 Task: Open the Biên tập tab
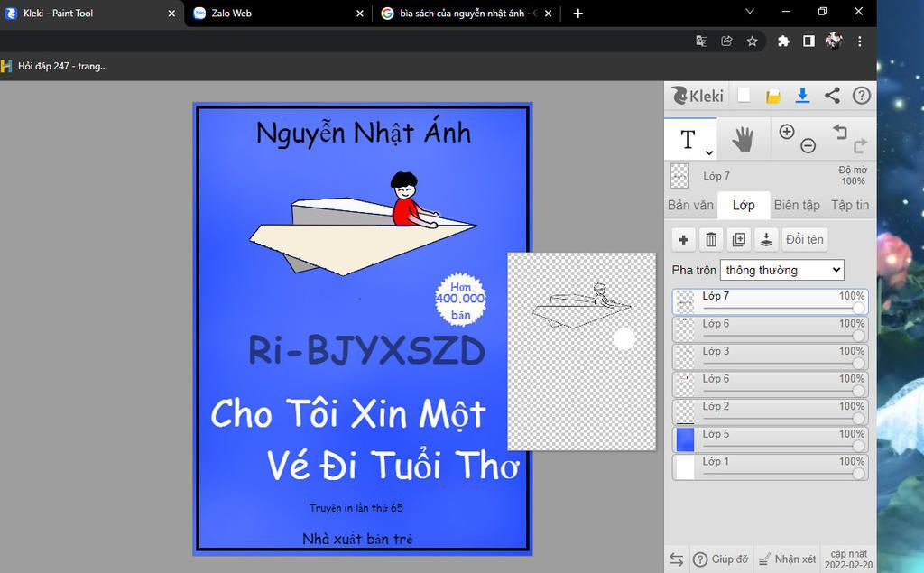[797, 205]
